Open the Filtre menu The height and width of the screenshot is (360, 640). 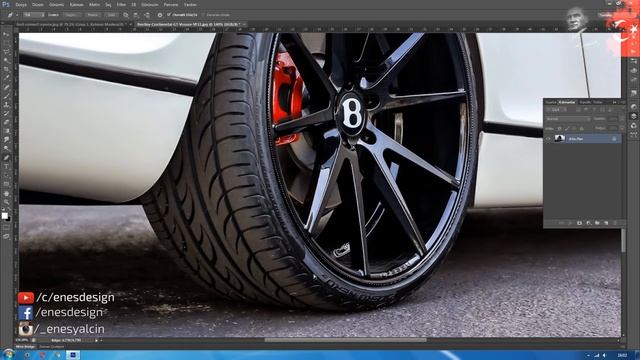[x=121, y=4]
